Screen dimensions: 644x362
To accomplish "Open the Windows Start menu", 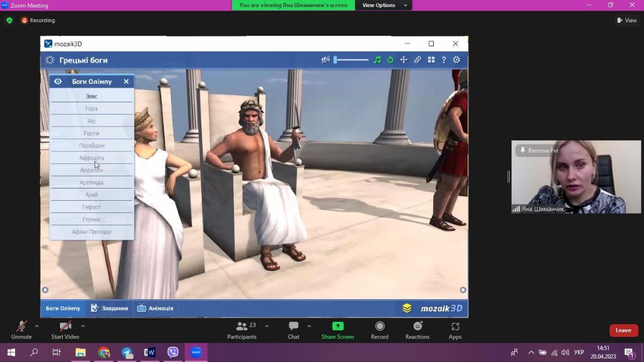I will point(11,352).
